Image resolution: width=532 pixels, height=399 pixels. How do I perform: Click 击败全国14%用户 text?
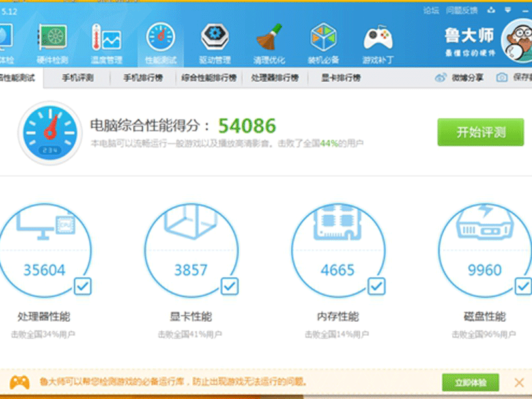(337, 334)
